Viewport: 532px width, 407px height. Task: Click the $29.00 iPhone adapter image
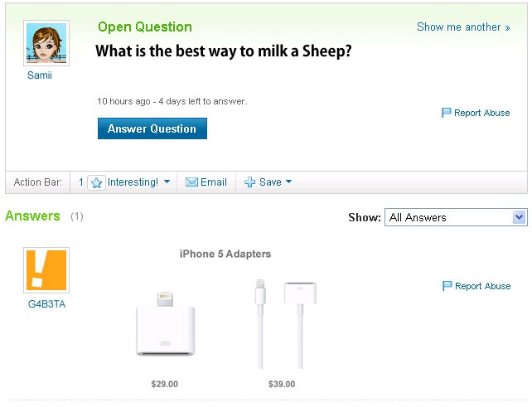164,324
